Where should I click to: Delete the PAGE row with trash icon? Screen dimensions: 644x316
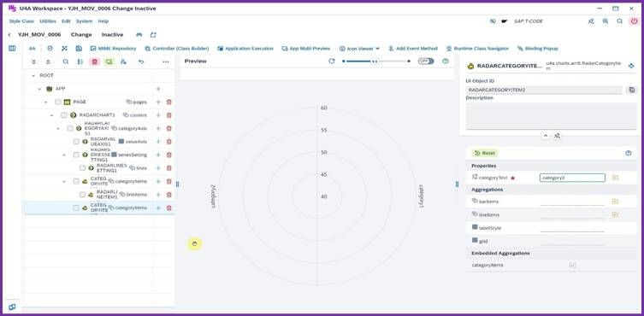coord(168,102)
